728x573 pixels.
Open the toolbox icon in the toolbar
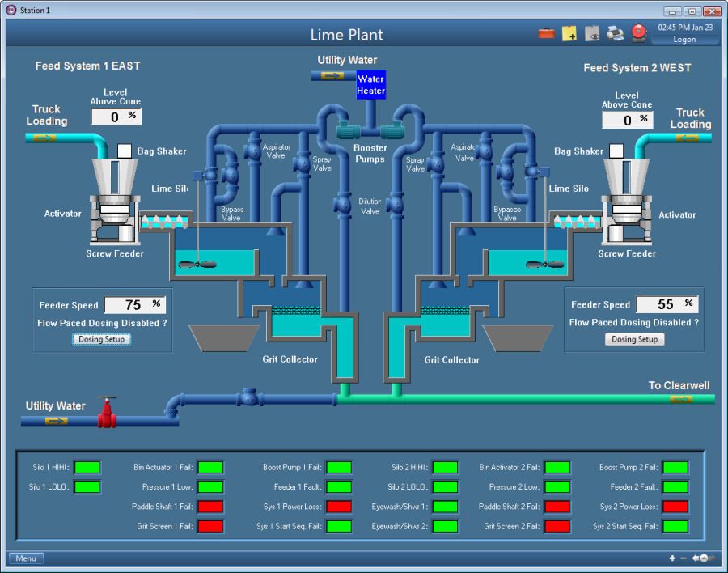click(546, 32)
